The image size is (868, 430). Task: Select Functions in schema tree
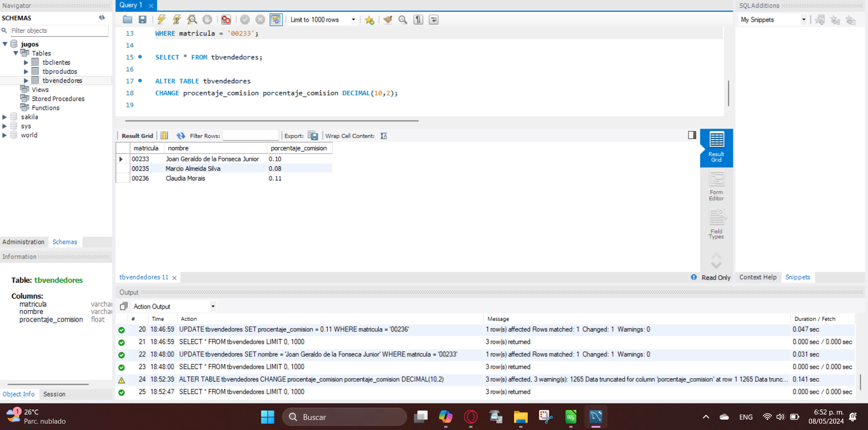(45, 108)
